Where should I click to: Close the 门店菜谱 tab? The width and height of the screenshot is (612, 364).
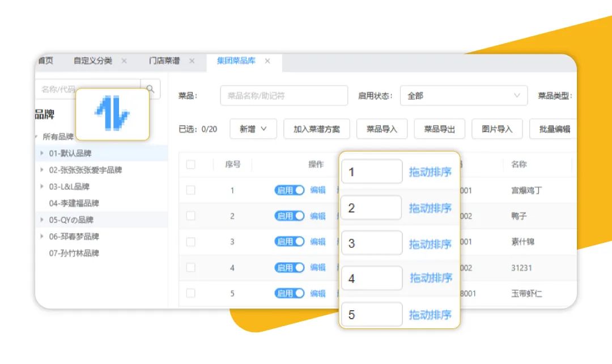(192, 61)
